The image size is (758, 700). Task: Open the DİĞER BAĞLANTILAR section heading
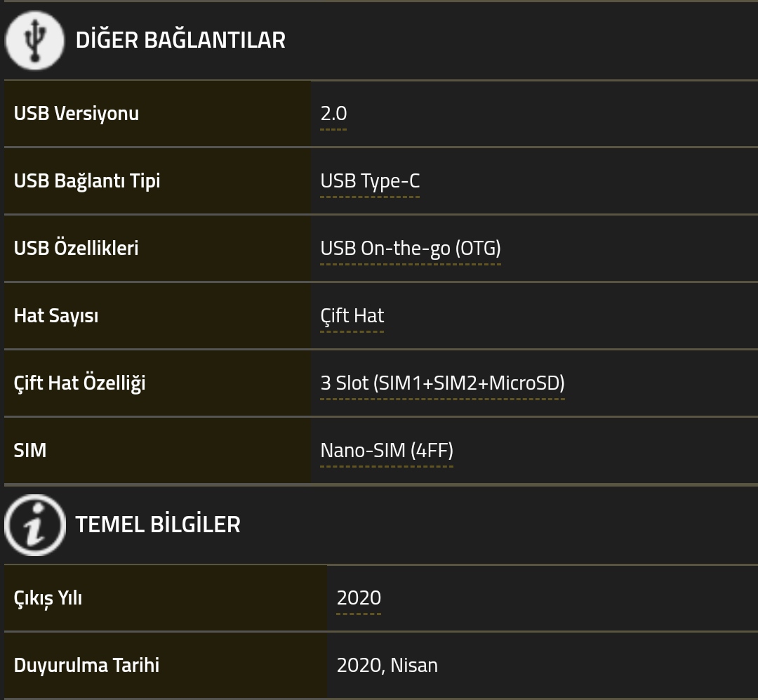pos(180,40)
